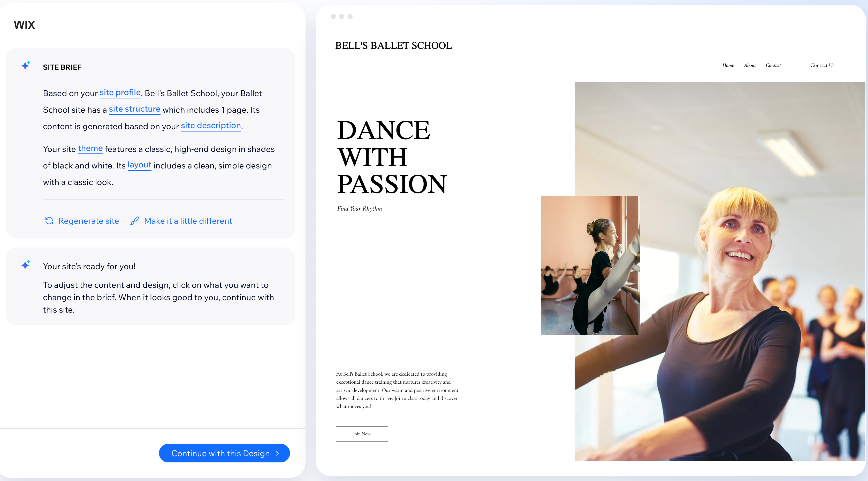Click the second browser dot control
This screenshot has height=481, width=868.
(342, 15)
